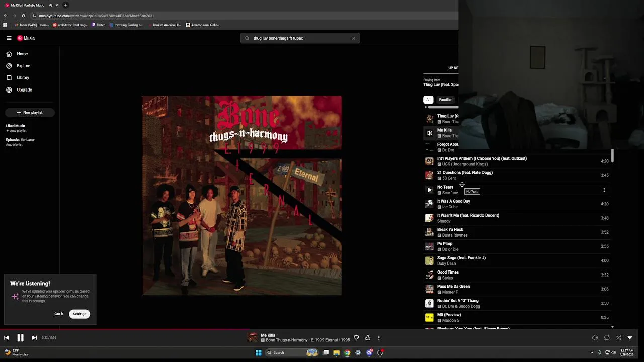The width and height of the screenshot is (644, 362).
Task: Play No Tears by Scarface
Action: [429, 190]
